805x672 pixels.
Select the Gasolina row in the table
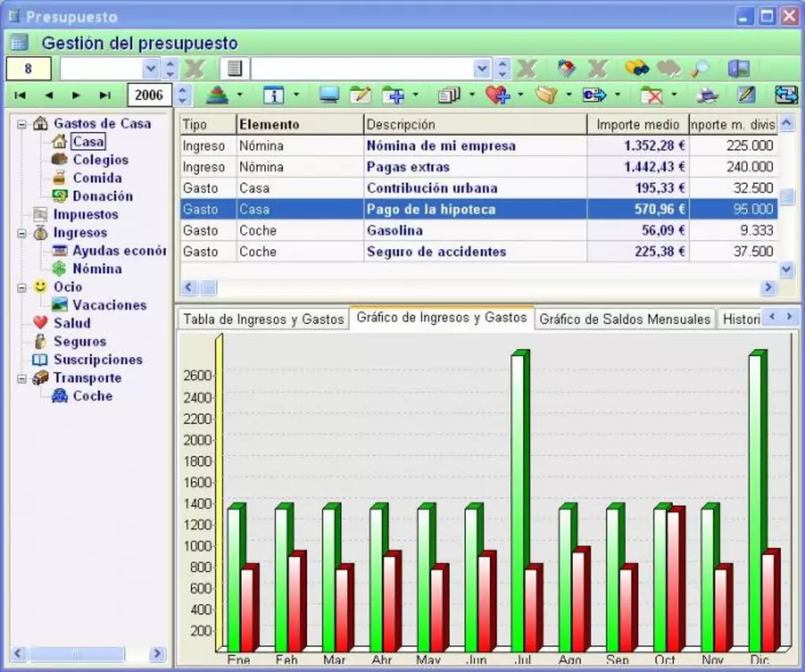[x=395, y=231]
